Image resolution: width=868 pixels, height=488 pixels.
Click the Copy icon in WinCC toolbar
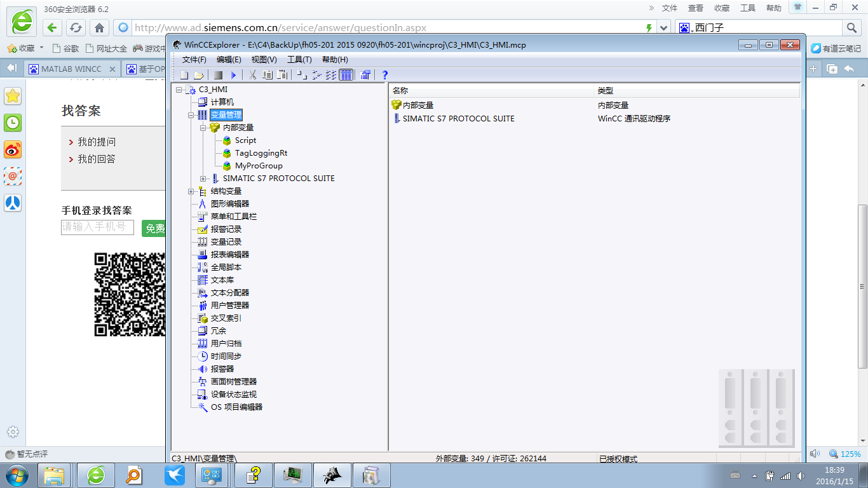pos(268,75)
